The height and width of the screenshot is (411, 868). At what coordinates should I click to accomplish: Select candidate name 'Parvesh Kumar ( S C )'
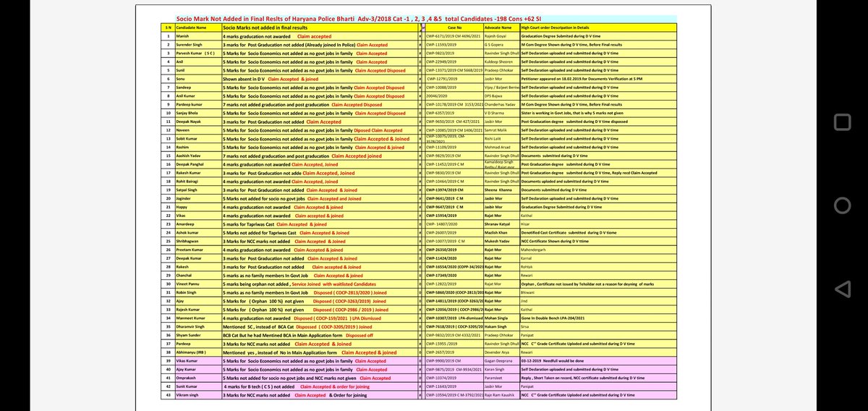[x=196, y=53]
